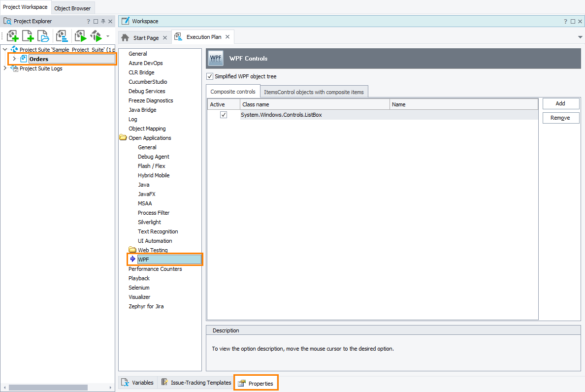Click the Add New Project toolbar icon
This screenshot has height=392, width=585.
tap(12, 35)
